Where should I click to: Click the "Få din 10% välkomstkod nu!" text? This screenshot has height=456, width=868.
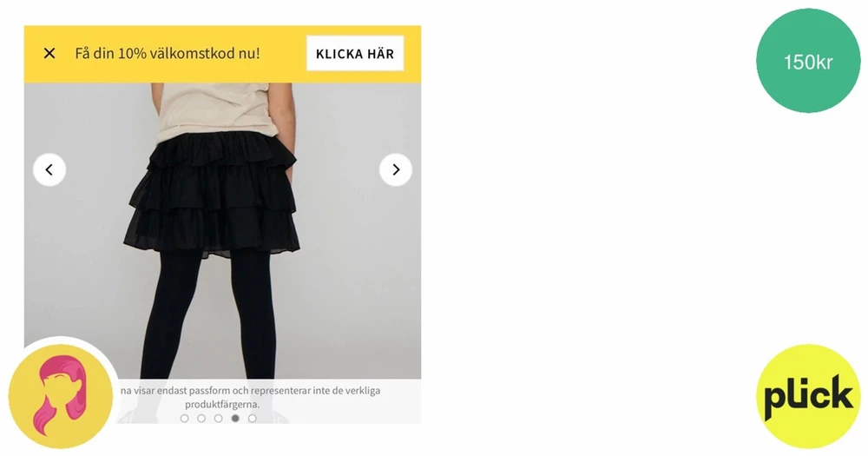point(168,54)
